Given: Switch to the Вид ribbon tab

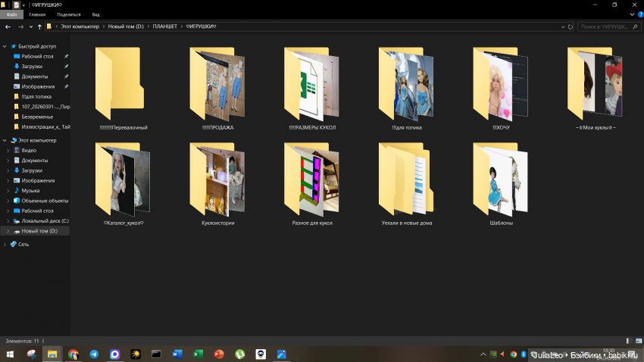Looking at the screenshot, I should point(95,14).
